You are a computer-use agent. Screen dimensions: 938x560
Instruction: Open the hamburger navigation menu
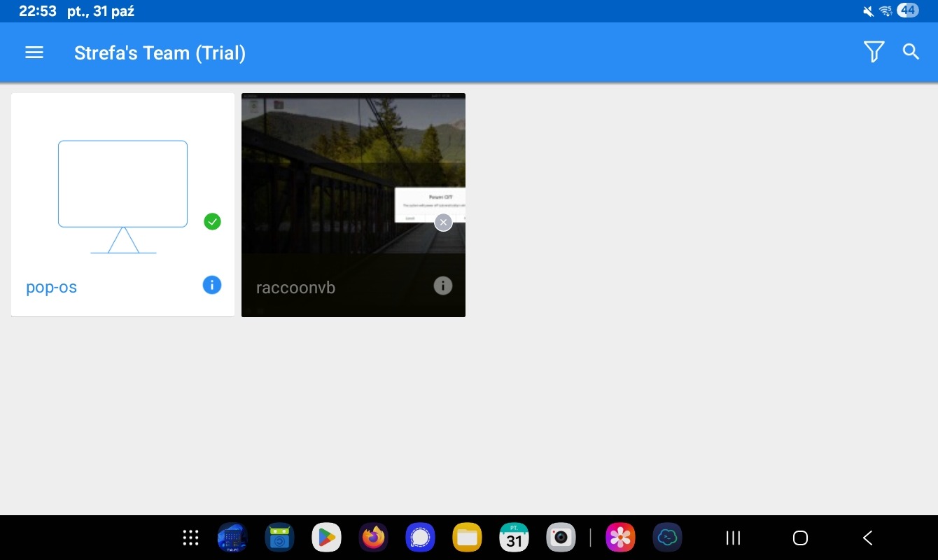34,52
